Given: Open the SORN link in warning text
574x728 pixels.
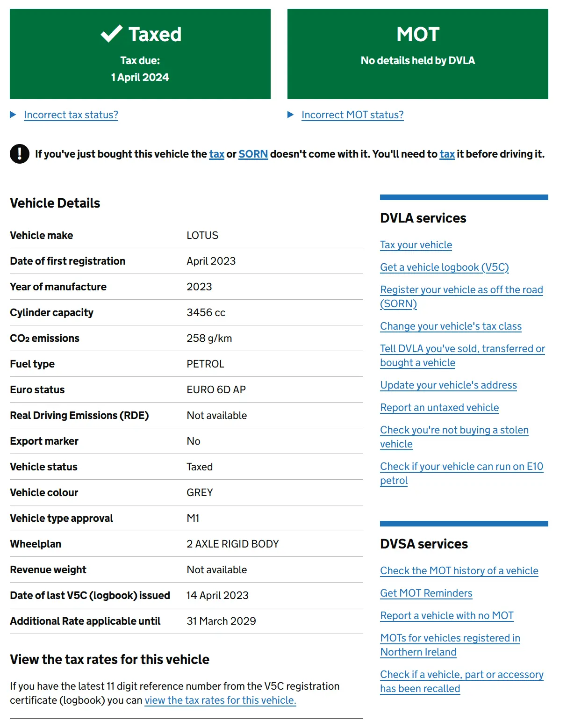Looking at the screenshot, I should pyautogui.click(x=253, y=154).
